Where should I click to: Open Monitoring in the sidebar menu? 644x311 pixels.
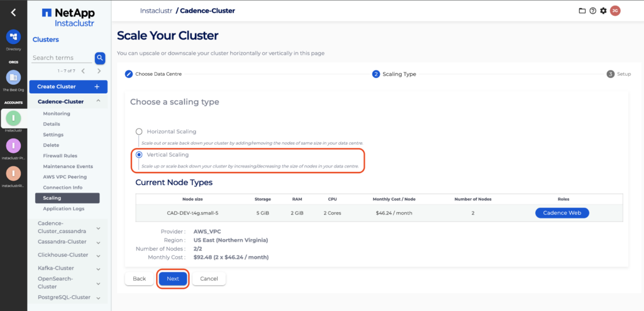[57, 113]
